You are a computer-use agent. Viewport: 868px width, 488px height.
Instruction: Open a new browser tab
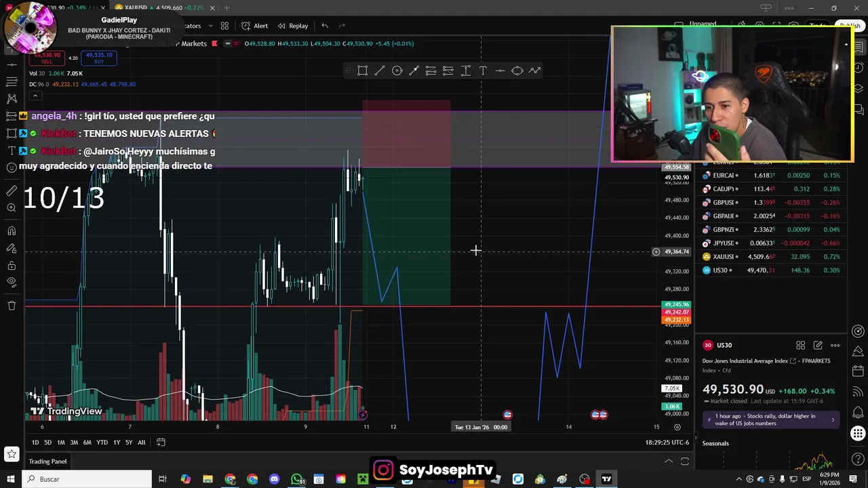pos(226,8)
